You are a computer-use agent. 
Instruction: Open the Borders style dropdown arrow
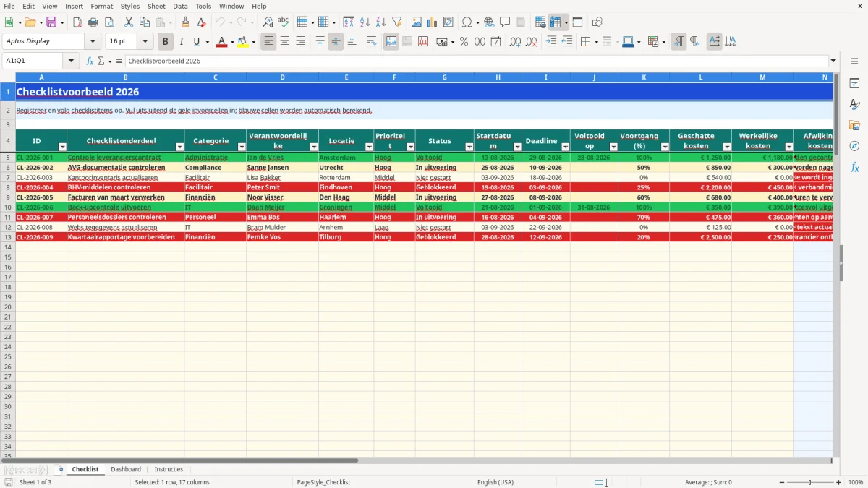[x=597, y=42]
